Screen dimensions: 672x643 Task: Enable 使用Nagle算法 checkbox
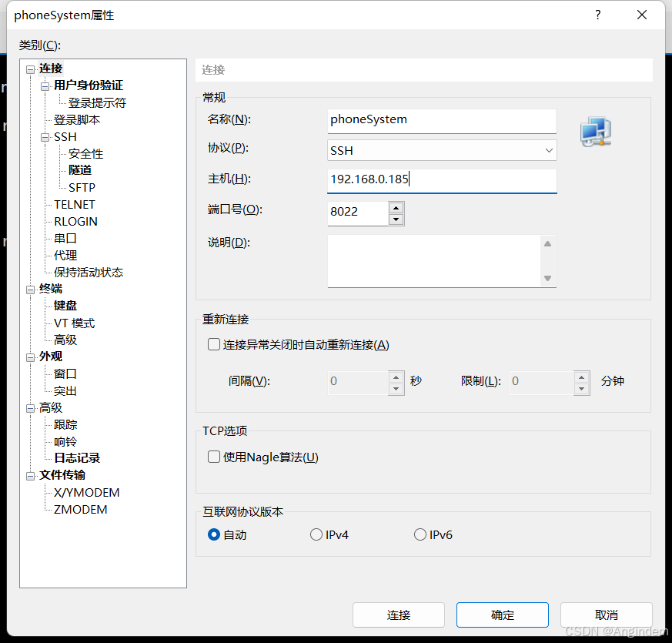pyautogui.click(x=214, y=457)
